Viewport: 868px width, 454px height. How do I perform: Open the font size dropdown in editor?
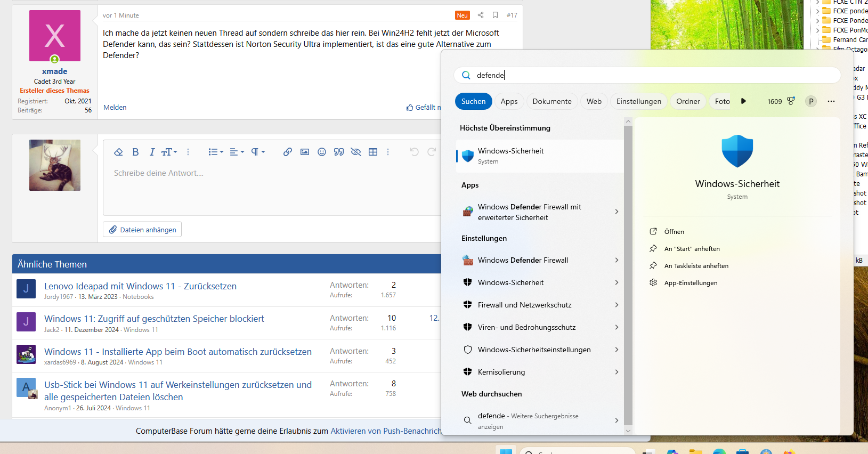tap(169, 152)
